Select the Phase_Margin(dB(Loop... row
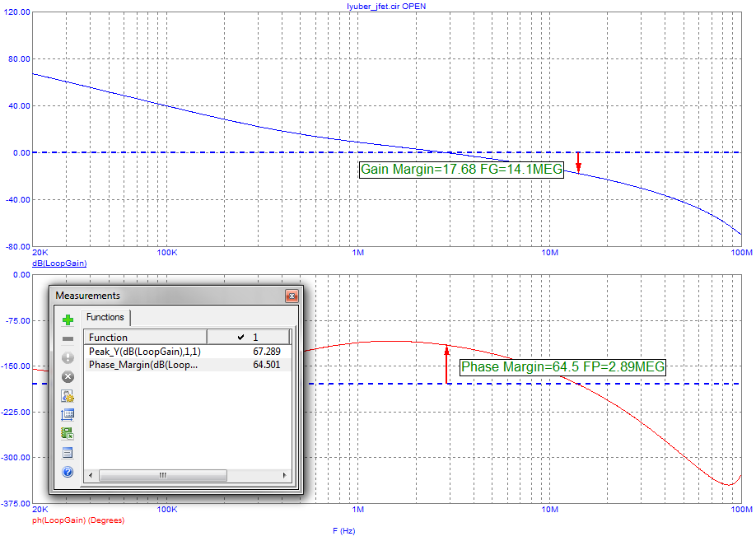Viewport: 756px width, 541px height. (188, 365)
